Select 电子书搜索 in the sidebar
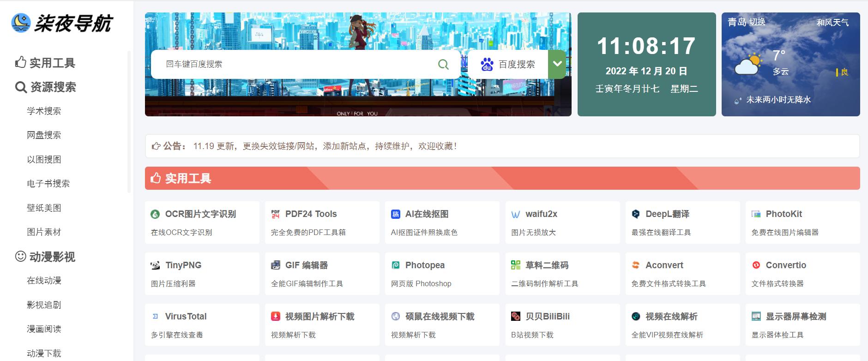This screenshot has height=361, width=868. point(48,183)
